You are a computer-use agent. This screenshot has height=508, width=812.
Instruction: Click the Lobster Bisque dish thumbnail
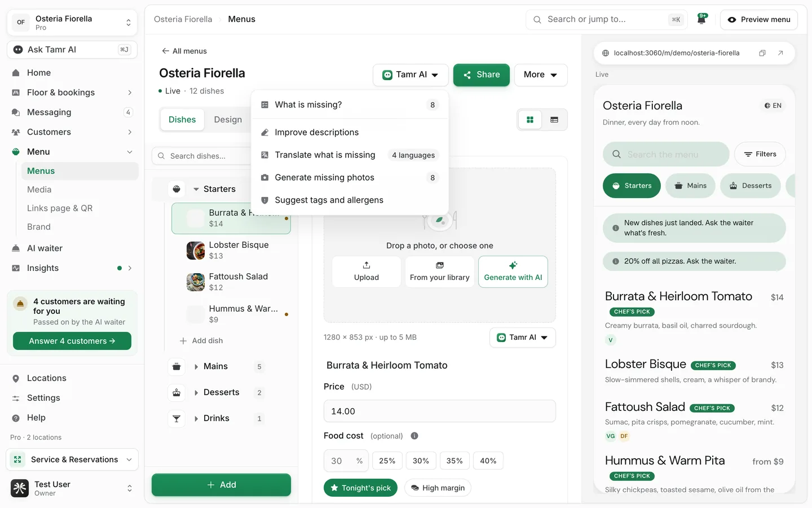[196, 250]
